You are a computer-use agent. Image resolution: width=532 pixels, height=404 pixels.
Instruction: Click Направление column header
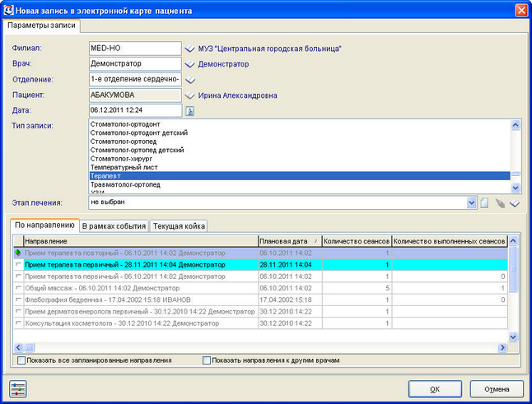click(x=141, y=241)
